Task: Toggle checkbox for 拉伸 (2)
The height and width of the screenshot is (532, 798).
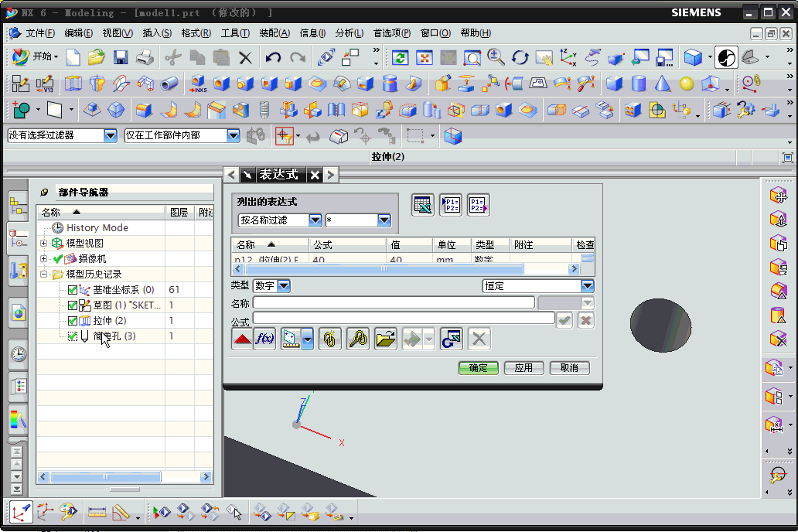Action: tap(72, 321)
